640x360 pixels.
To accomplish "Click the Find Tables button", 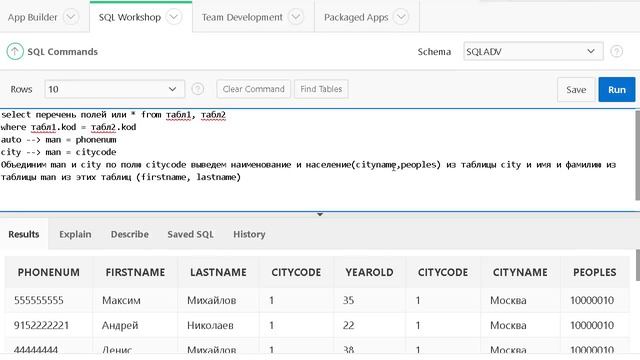I will pyautogui.click(x=321, y=89).
